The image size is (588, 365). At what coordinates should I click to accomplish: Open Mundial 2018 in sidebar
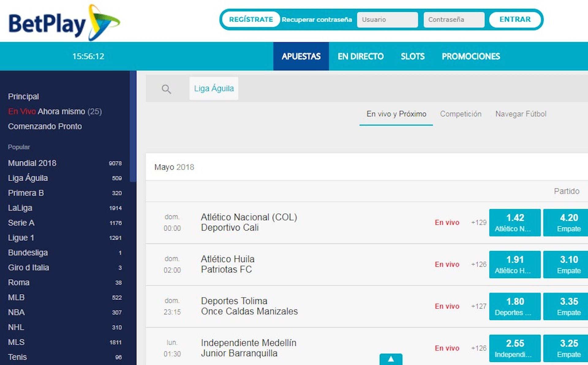[32, 163]
